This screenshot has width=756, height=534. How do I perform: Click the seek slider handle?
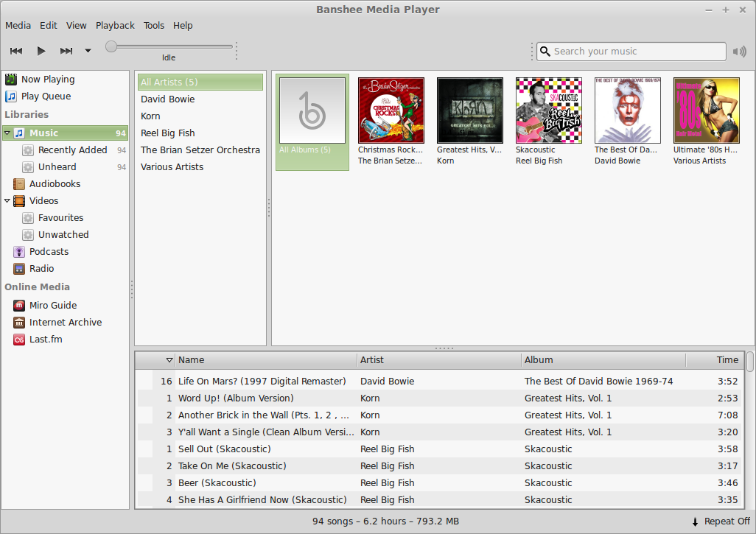[111, 46]
